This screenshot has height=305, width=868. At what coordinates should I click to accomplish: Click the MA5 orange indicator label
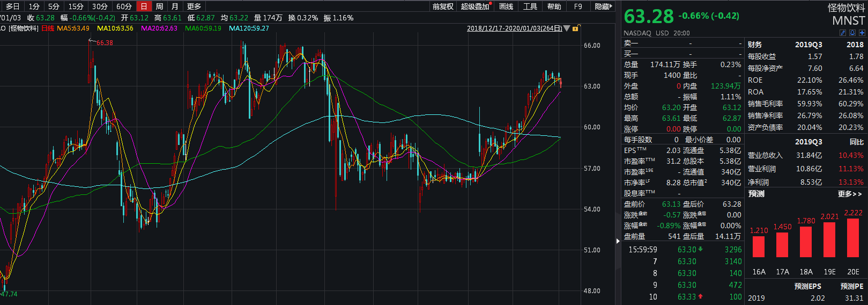click(x=73, y=28)
